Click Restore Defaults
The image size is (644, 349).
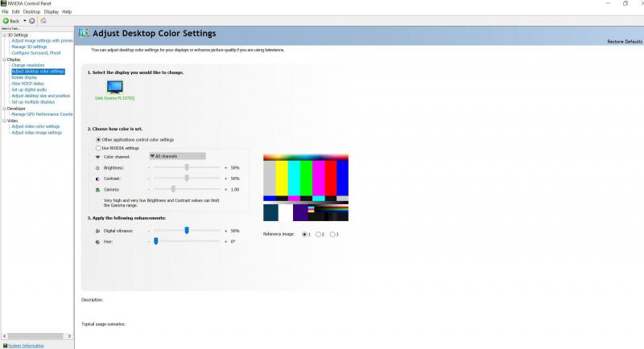(625, 41)
